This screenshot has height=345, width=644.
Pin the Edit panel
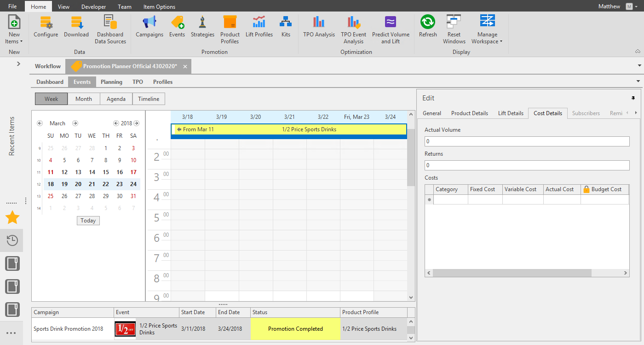coord(633,98)
